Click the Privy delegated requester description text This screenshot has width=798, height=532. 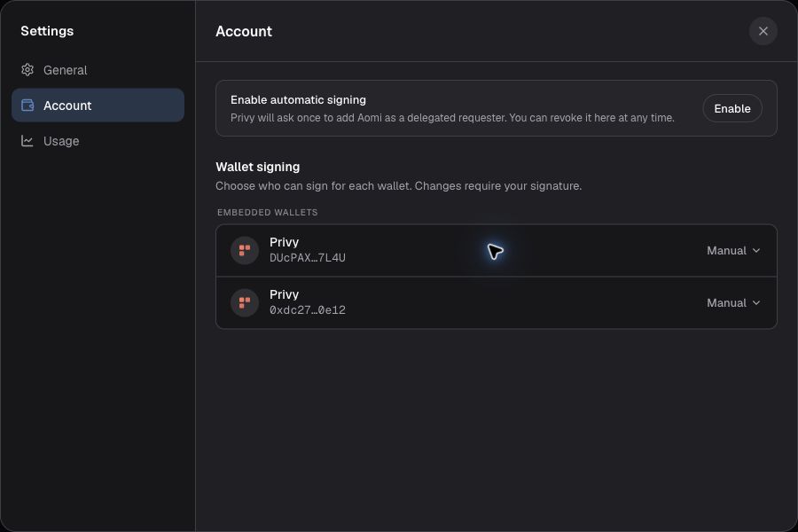coord(452,118)
